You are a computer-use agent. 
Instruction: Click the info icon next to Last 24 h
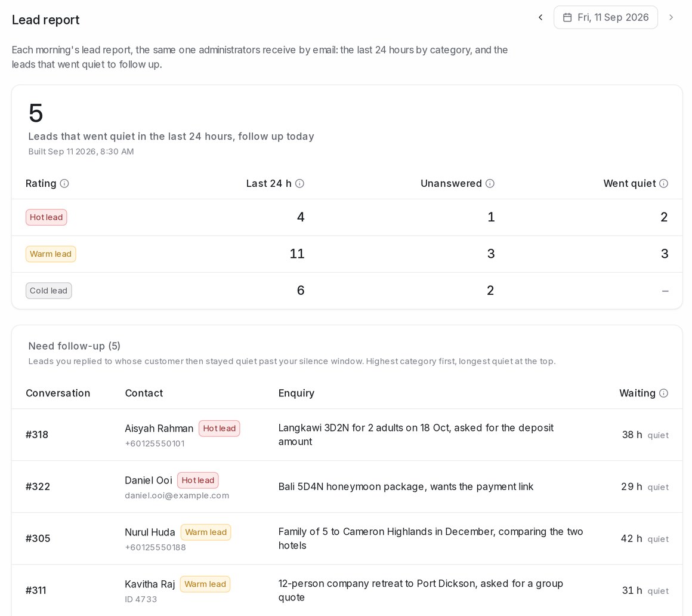pyautogui.click(x=299, y=183)
